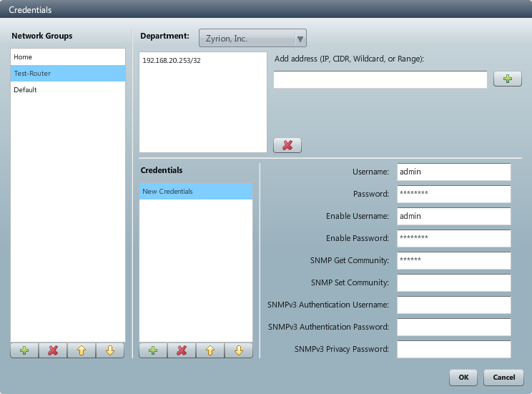
Task: Click the green plus to add address
Action: 508,79
